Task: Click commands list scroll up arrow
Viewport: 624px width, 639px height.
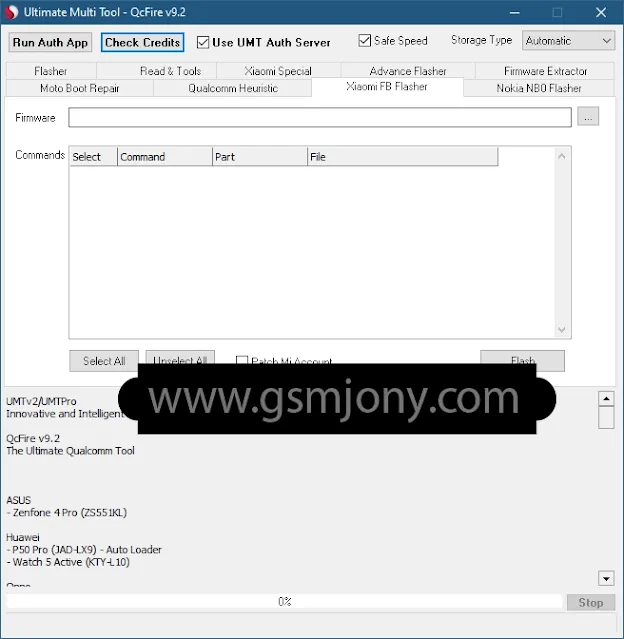Action: pos(562,156)
